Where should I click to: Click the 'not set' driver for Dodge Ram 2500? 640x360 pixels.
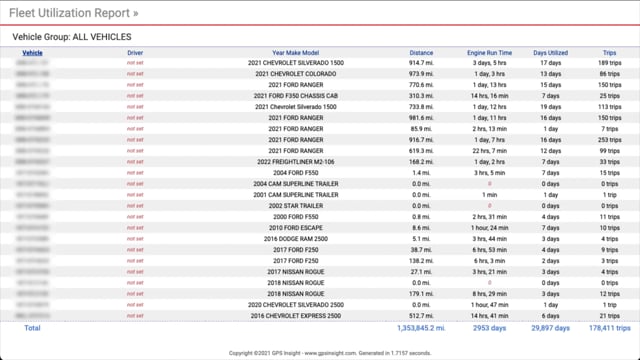[135, 239]
